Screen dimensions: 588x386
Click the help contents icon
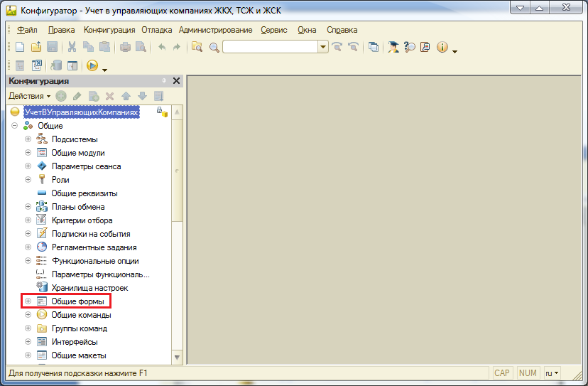click(425, 47)
